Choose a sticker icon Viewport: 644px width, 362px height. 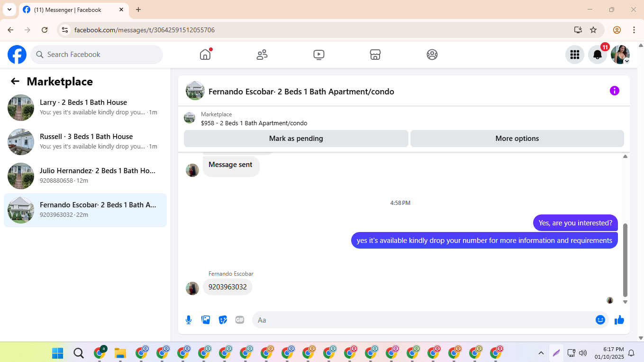tap(223, 320)
